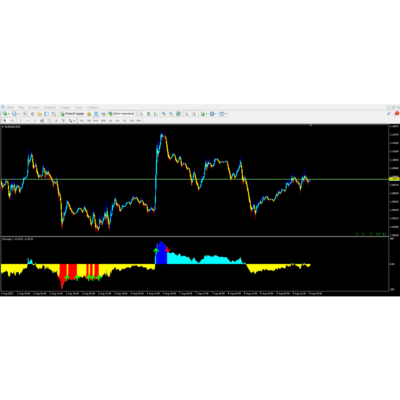Toggle the Авто-торговля button
Viewport: 400px width, 400px height.
(121, 114)
